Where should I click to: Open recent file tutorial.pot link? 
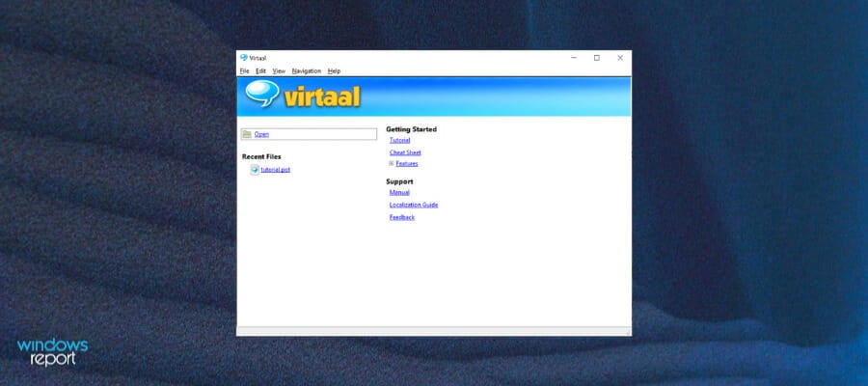[x=275, y=169]
